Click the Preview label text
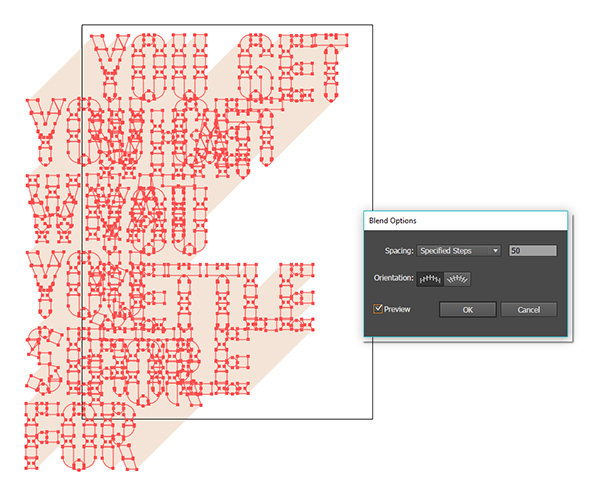600x501 pixels. (397, 310)
